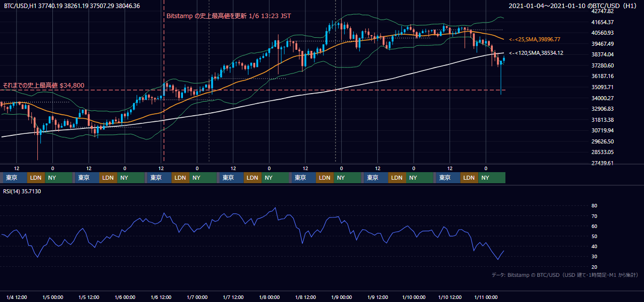Click the RSI scale value 40
This screenshot has width=644, height=302.
click(594, 246)
